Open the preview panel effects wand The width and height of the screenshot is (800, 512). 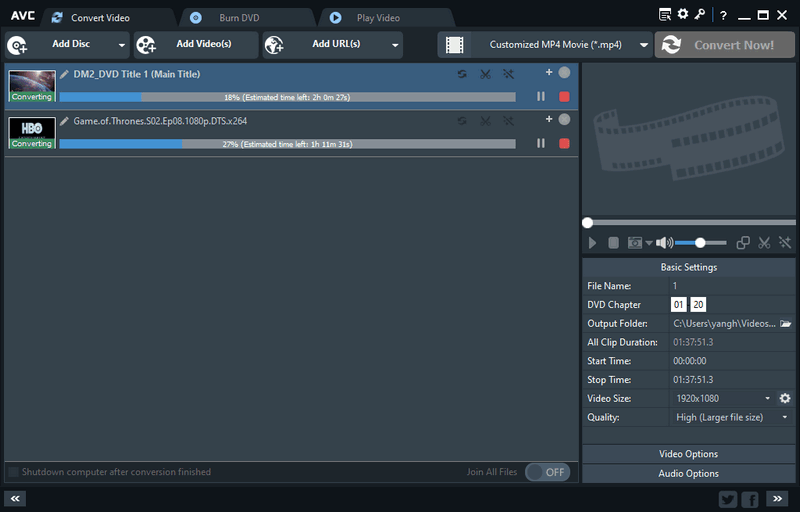[x=785, y=243]
